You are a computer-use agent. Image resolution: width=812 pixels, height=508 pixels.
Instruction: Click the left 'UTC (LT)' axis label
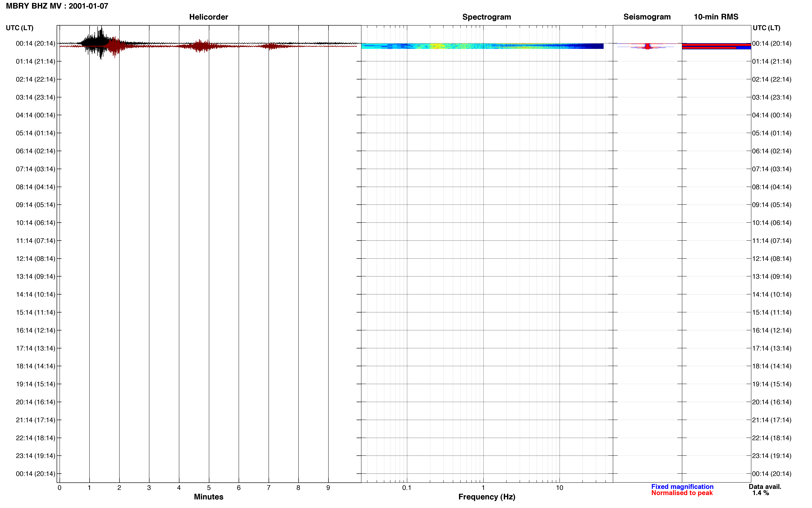click(x=20, y=28)
